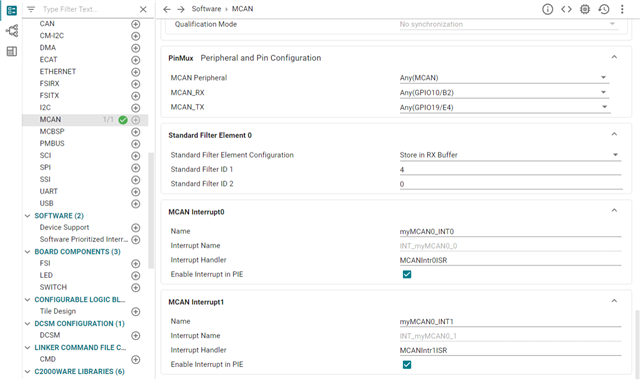Click the plus icon next to ETHERNET
The height and width of the screenshot is (380, 640).
[x=136, y=72]
